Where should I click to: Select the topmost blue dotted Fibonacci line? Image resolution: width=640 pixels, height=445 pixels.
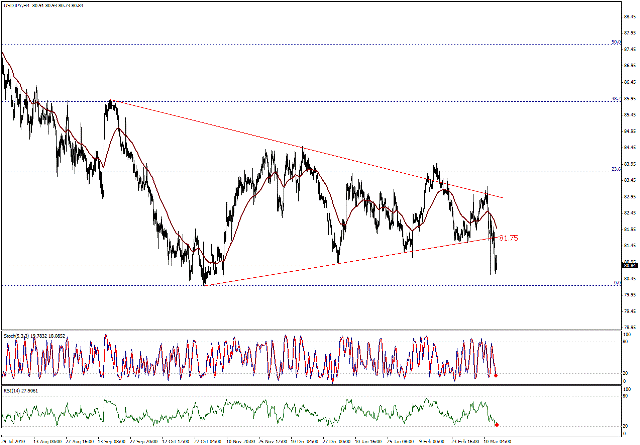coord(300,45)
